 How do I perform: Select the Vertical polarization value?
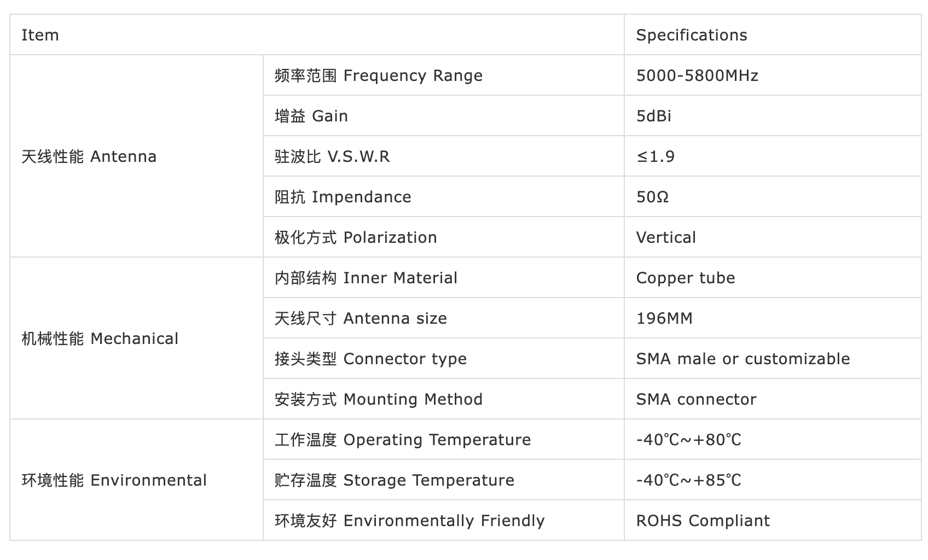coord(665,237)
